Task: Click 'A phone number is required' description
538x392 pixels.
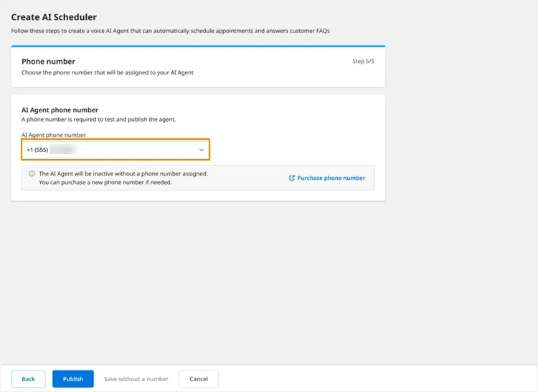Action: pos(98,119)
